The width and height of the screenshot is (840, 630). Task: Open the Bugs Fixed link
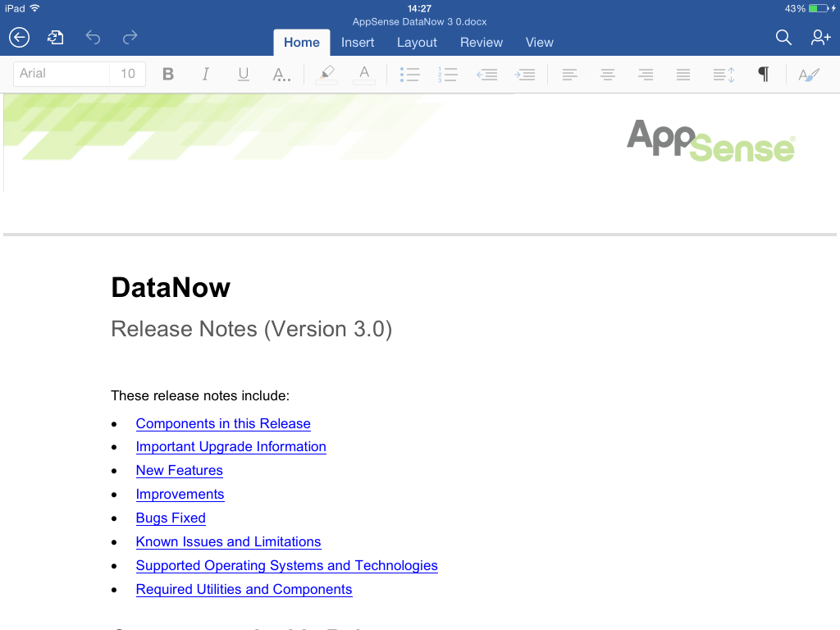click(171, 518)
